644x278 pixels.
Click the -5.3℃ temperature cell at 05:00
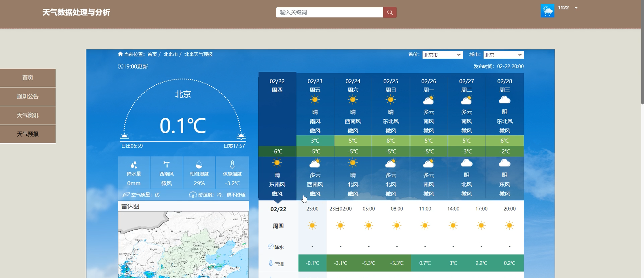[369, 263]
